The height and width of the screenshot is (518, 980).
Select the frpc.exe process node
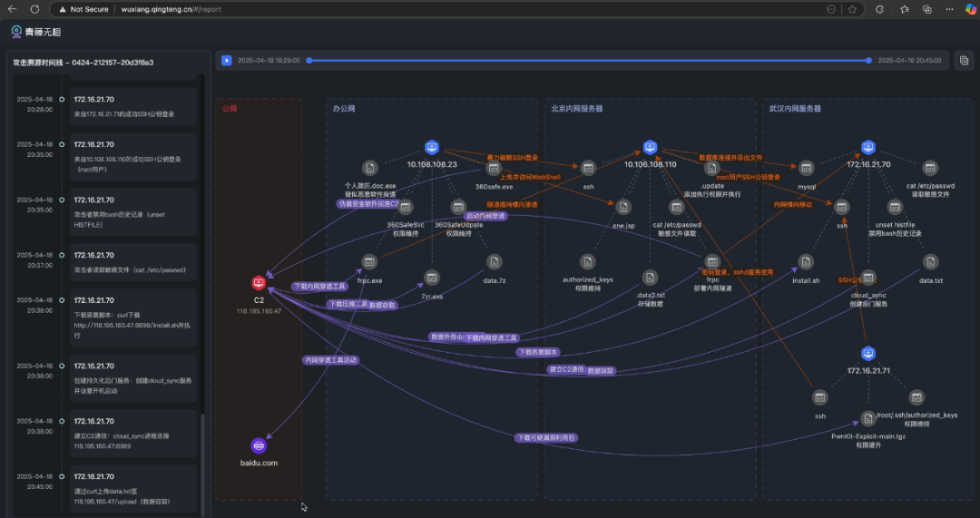click(369, 262)
